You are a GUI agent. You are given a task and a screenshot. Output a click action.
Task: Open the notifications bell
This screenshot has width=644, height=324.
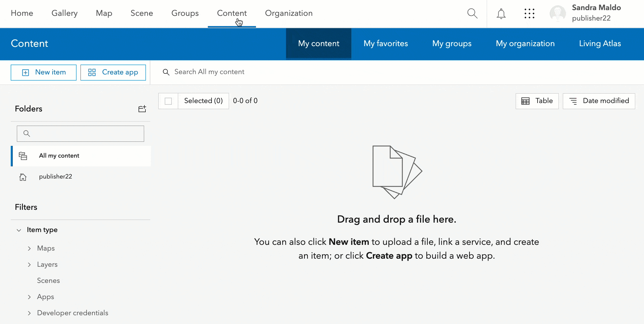[x=501, y=13]
